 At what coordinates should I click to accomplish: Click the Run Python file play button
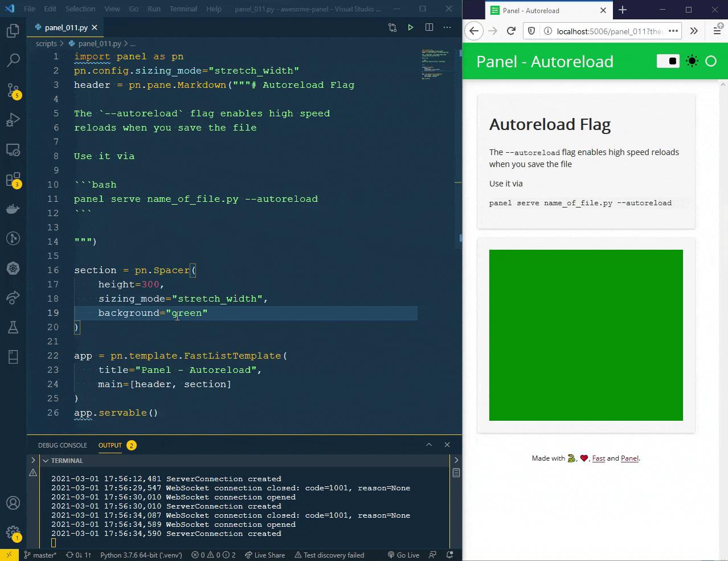click(410, 27)
